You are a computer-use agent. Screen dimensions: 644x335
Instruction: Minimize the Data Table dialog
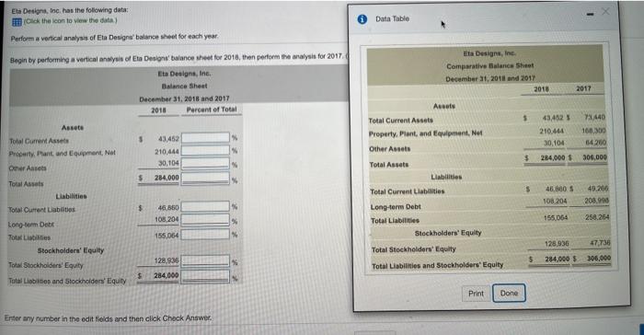pyautogui.click(x=590, y=15)
